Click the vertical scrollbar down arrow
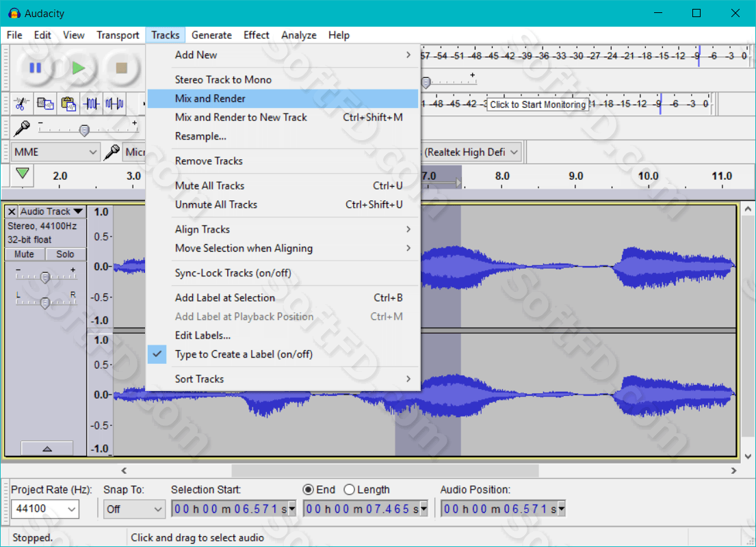 click(x=748, y=456)
